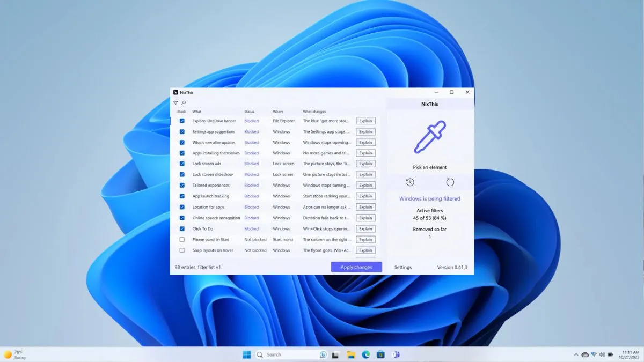Click the Apply changes button
644x362 pixels.
pos(356,267)
